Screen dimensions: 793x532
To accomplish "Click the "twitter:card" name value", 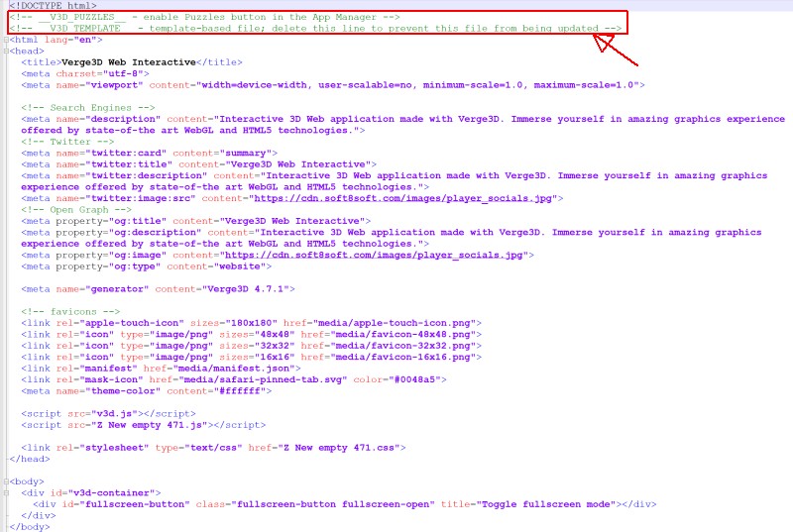I will (x=126, y=154).
